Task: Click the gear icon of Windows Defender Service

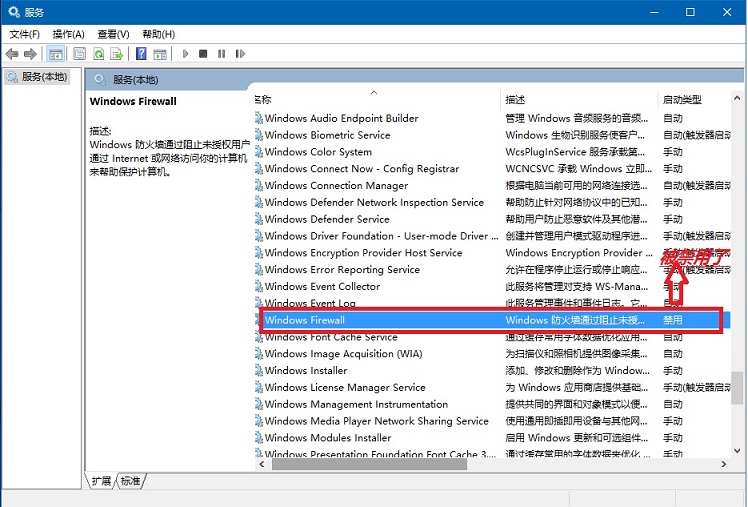Action: point(259,219)
